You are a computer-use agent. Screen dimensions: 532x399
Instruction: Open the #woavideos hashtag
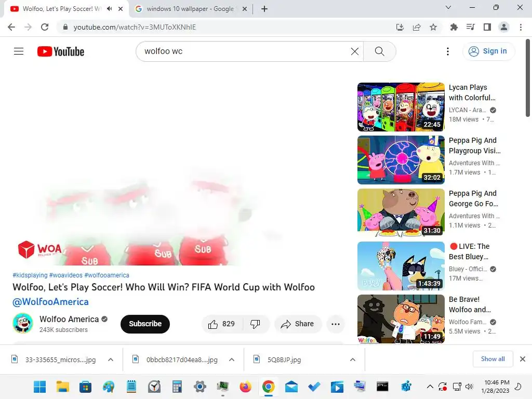click(66, 275)
